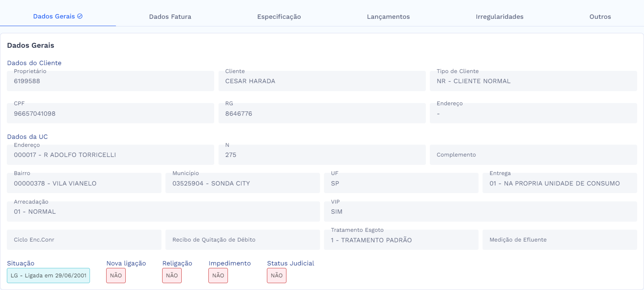644x290 pixels.
Task: Open the Especificação tab
Action: pos(279,16)
